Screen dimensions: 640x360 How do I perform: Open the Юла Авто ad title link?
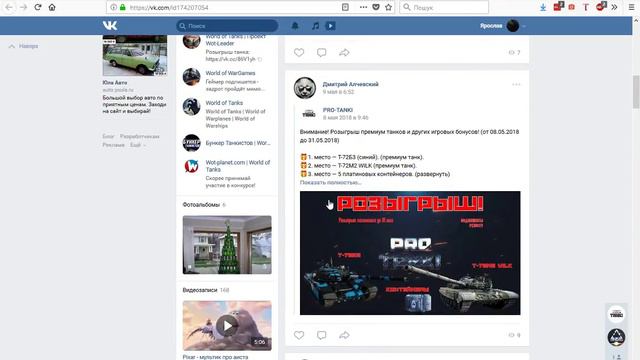click(x=115, y=82)
